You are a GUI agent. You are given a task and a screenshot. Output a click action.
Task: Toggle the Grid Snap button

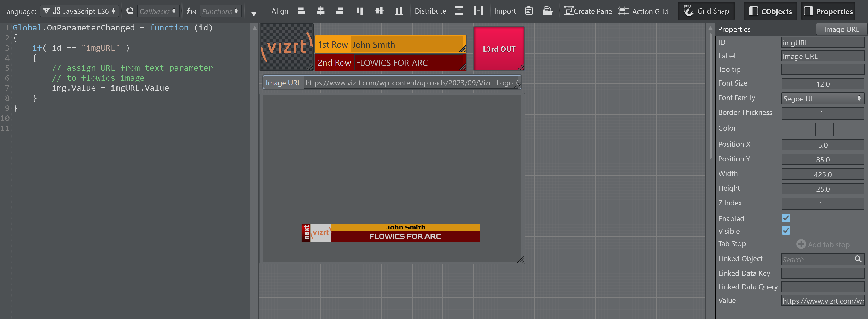pos(706,11)
